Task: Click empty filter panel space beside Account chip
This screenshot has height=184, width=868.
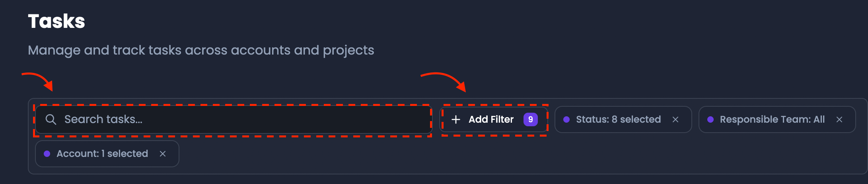Action: tap(517, 154)
